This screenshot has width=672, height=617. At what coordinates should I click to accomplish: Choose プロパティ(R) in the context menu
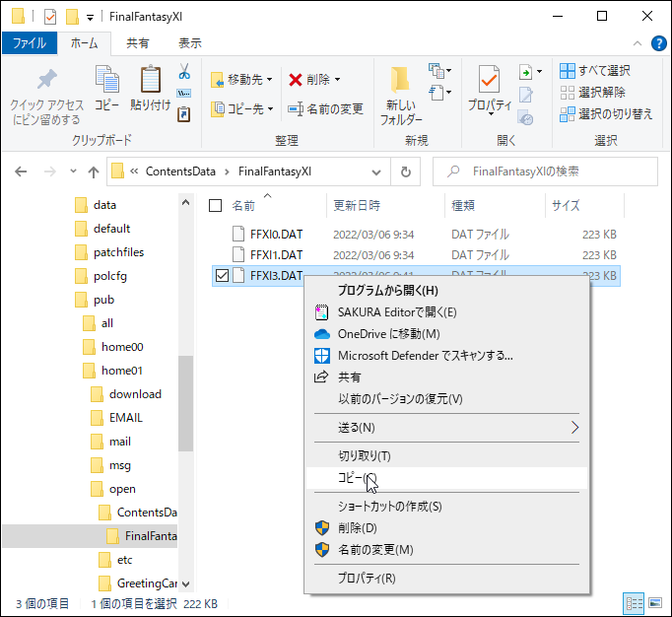pyautogui.click(x=447, y=578)
